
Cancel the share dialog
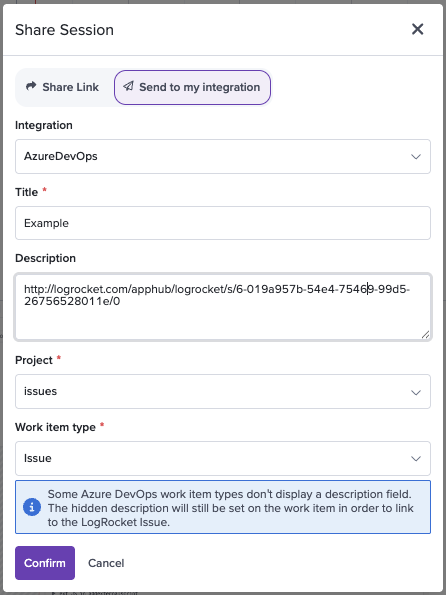click(106, 563)
